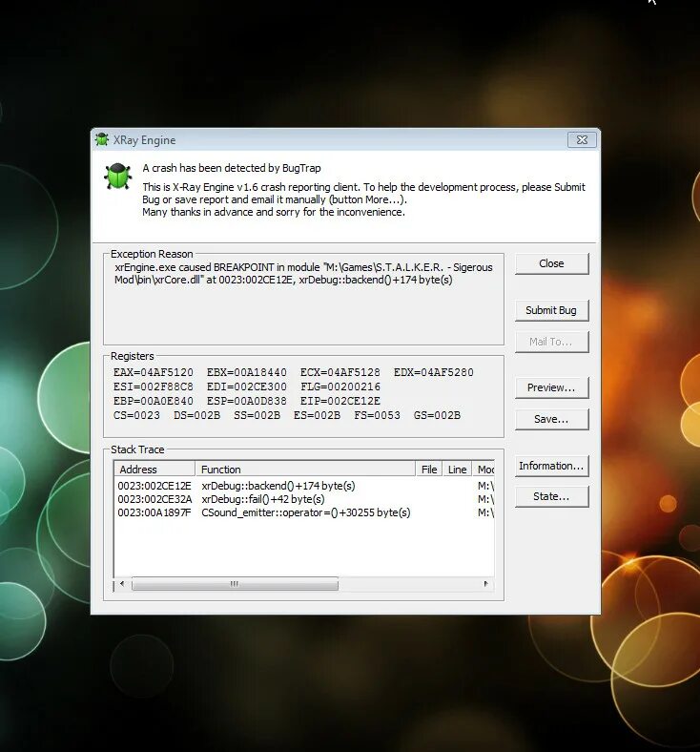Click the Close button in BugTrap dialog
700x752 pixels.
(551, 263)
